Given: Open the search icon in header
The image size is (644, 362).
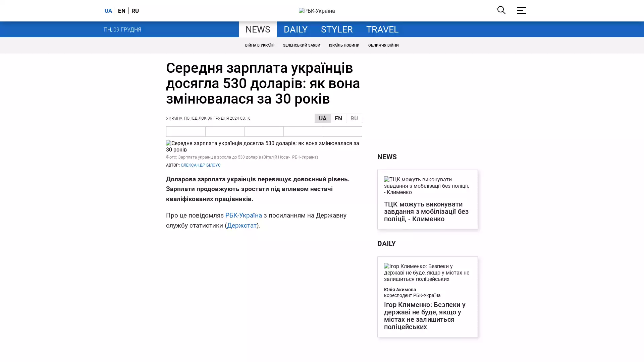Looking at the screenshot, I should point(501,10).
